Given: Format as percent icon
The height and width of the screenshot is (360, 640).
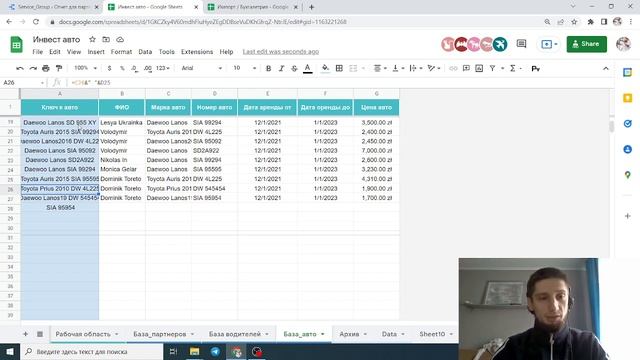Looking at the screenshot, I should [122, 68].
